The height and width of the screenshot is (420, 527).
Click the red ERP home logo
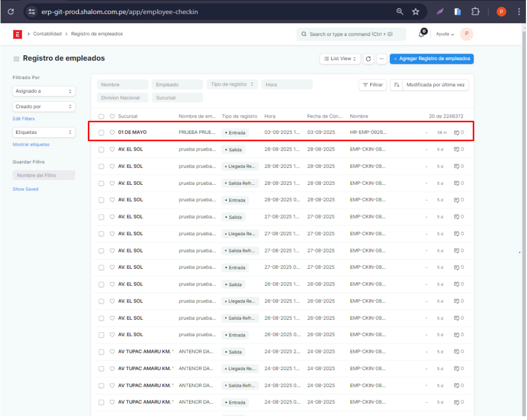pyautogui.click(x=17, y=34)
